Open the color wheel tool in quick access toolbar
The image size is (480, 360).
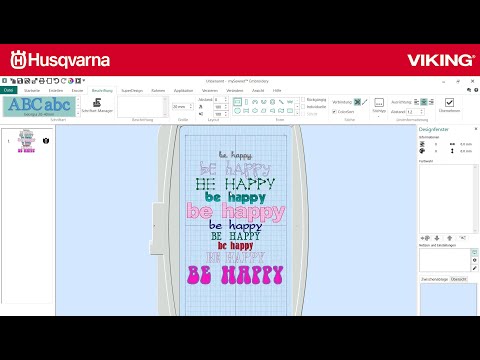[x=70, y=81]
